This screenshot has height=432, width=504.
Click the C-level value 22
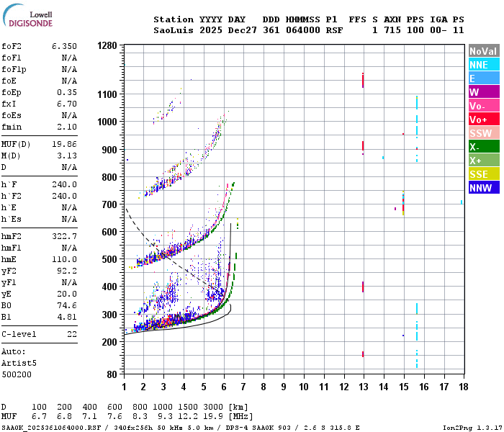tap(72, 334)
